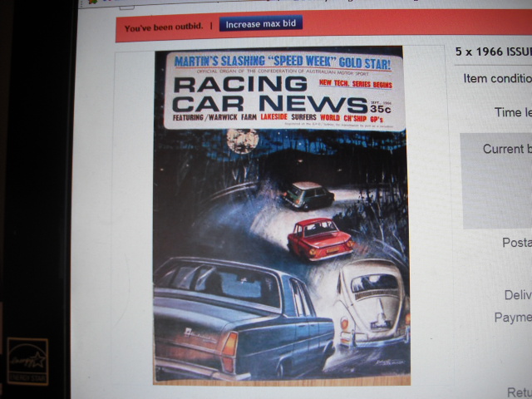Click the "5 x 1966 ISSUE" listing title
This screenshot has width=532, height=399.
[493, 51]
